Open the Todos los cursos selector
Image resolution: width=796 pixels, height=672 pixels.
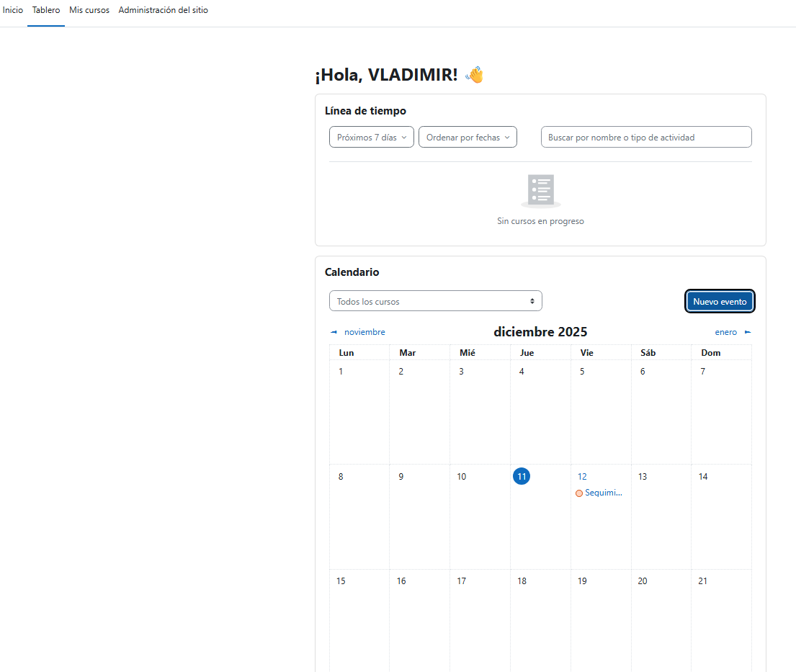pyautogui.click(x=435, y=301)
